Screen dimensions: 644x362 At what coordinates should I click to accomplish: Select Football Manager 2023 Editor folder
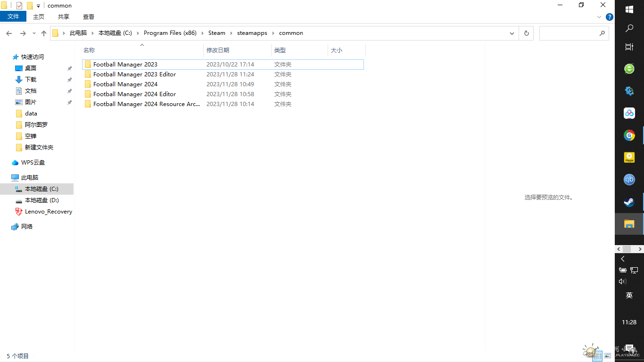(223, 74)
